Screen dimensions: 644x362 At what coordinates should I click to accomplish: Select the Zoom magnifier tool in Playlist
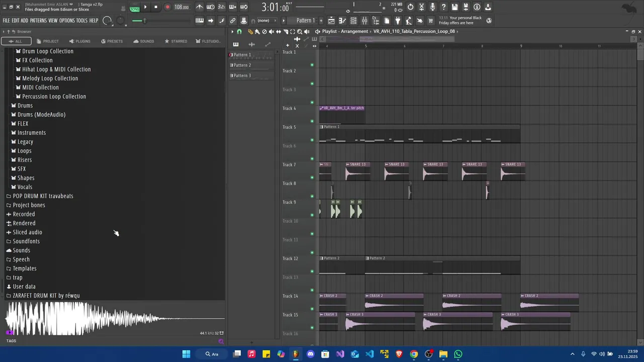coord(299,32)
